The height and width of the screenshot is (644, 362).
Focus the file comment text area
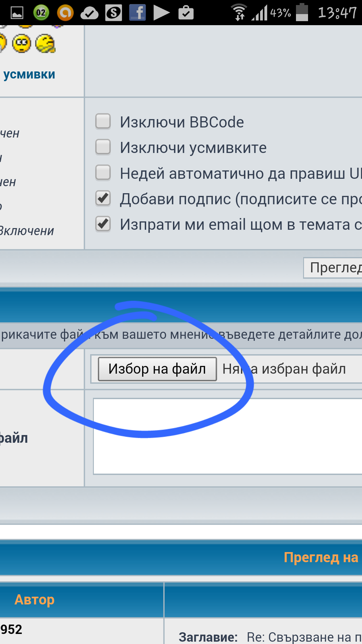click(x=227, y=436)
